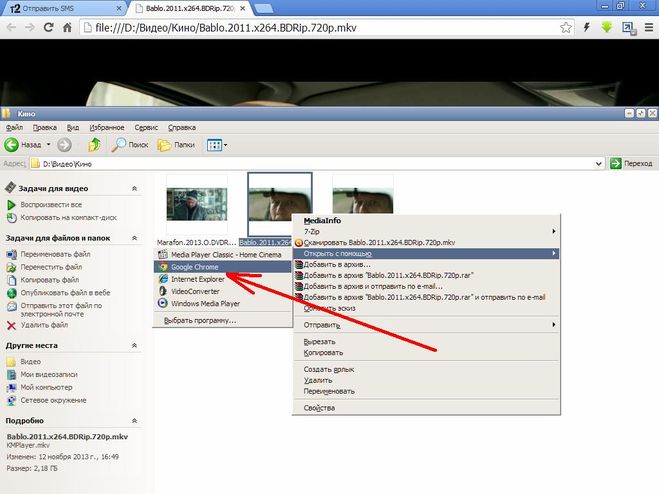659x494 pixels.
Task: Reload the page in Chrome
Action: coord(49,28)
